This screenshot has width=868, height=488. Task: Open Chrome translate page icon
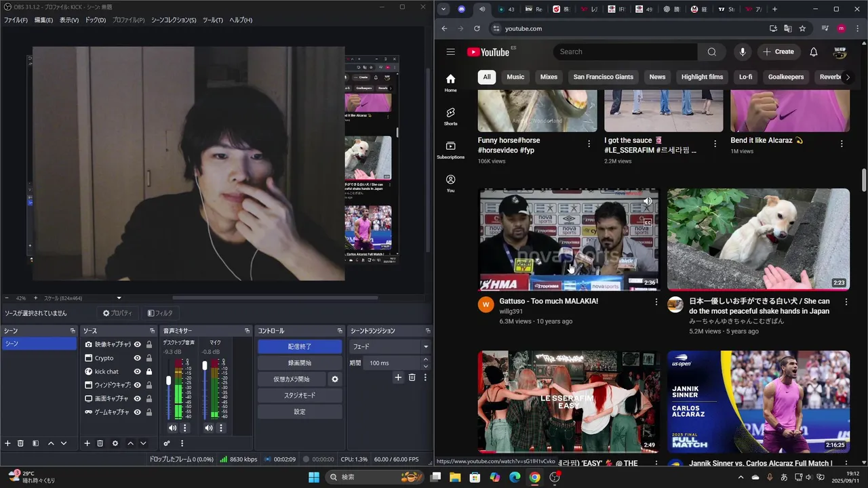(788, 28)
